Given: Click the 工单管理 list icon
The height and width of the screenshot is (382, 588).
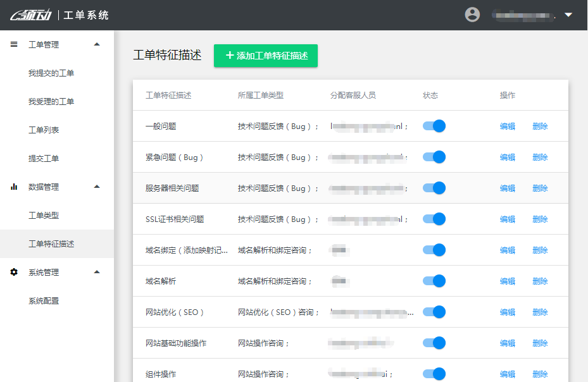Looking at the screenshot, I should 14,44.
